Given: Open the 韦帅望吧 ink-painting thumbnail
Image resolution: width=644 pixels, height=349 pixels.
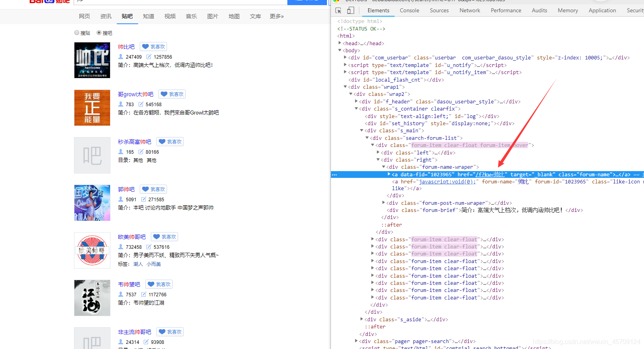Looking at the screenshot, I should pyautogui.click(x=92, y=298).
